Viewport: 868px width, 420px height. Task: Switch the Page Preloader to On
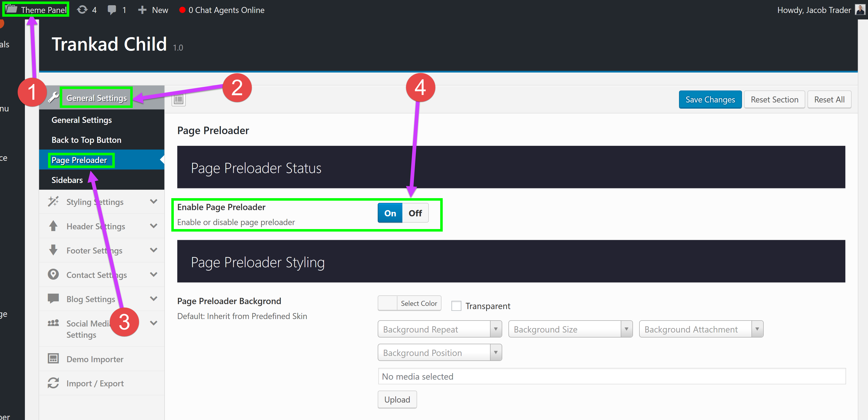(x=390, y=213)
